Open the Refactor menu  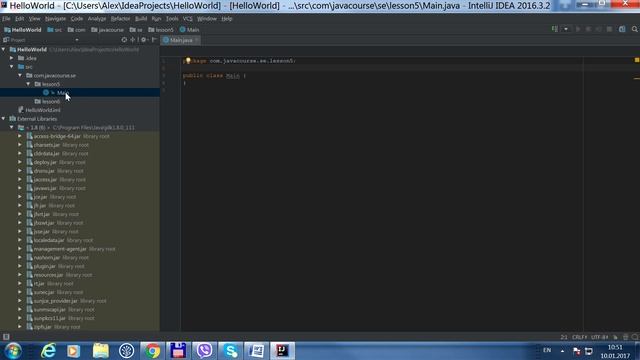click(x=120, y=19)
